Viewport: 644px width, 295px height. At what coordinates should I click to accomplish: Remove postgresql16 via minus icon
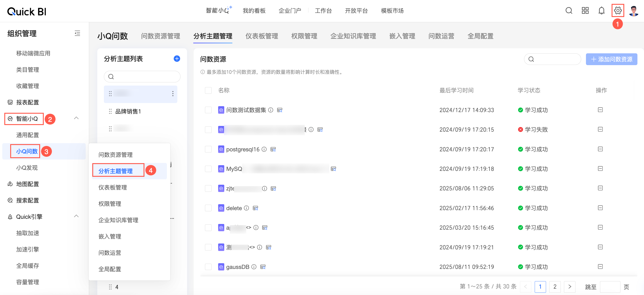tap(600, 149)
